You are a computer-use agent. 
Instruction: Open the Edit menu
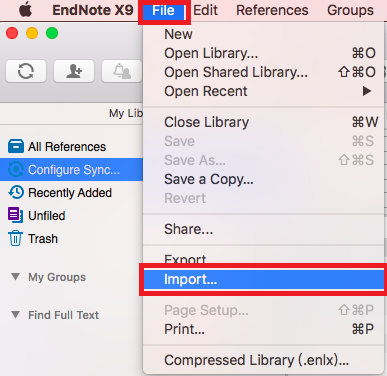pos(206,10)
